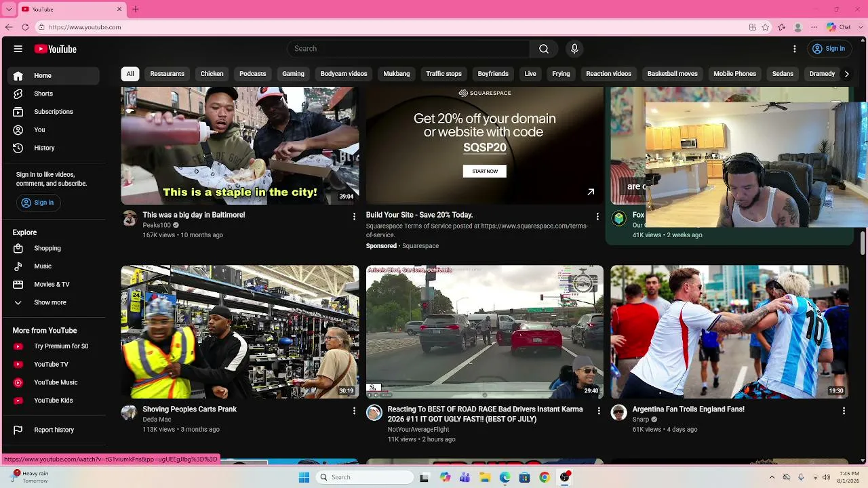Open the road rage dashcam video thumbnail
This screenshot has width=868, height=488.
[x=485, y=331]
